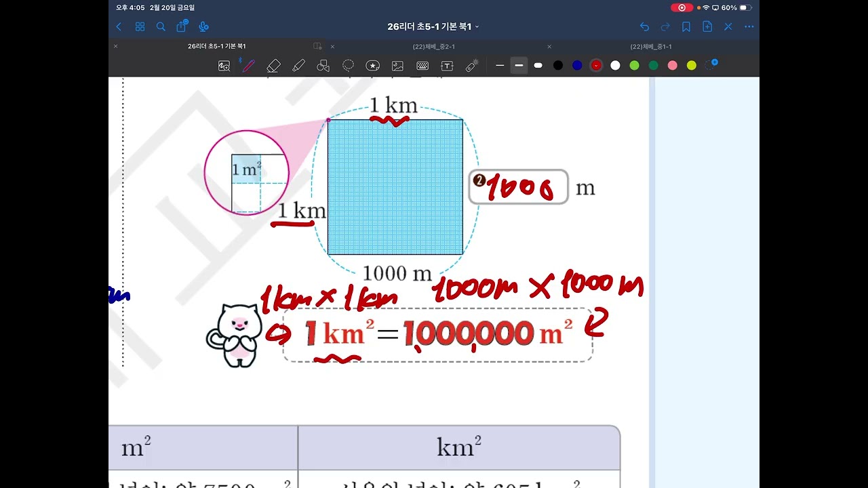Image resolution: width=868 pixels, height=488 pixels.
Task: Choose the thickest stroke width
Action: [x=538, y=66]
